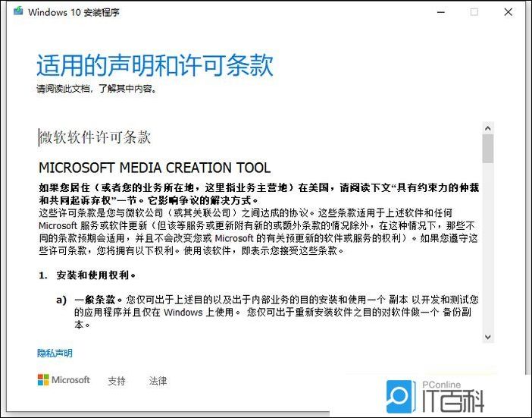This screenshot has width=532, height=418.
Task: Click the page title 适用的声明和许可条款
Action: coord(155,64)
